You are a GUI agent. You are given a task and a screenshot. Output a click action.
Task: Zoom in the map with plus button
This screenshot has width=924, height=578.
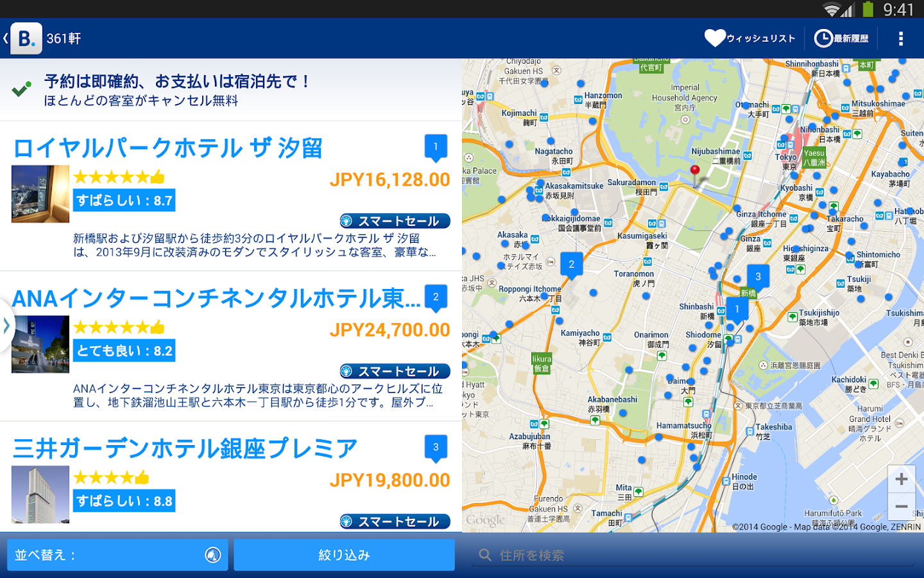[901, 479]
